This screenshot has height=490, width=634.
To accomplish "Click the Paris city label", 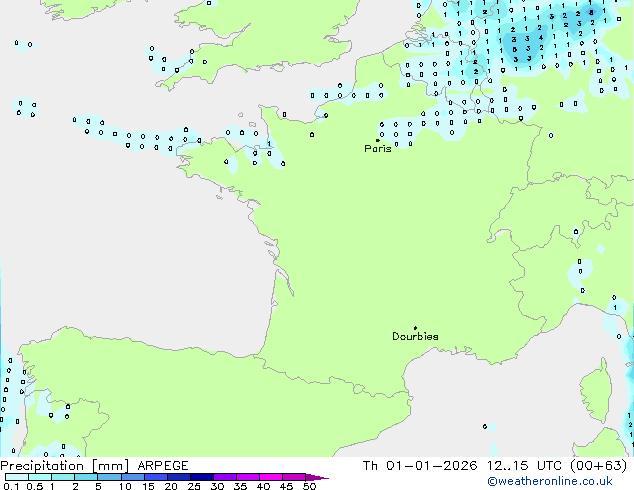I will (x=378, y=148).
